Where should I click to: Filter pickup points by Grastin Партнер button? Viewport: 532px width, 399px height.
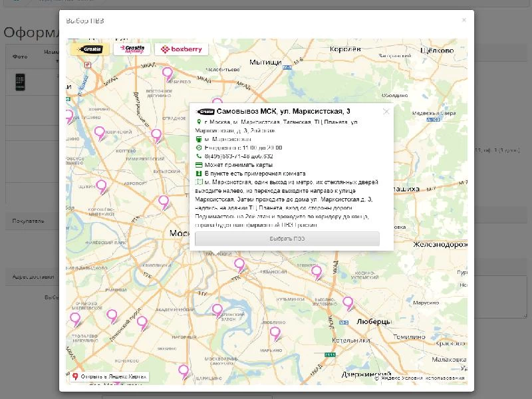(x=132, y=49)
